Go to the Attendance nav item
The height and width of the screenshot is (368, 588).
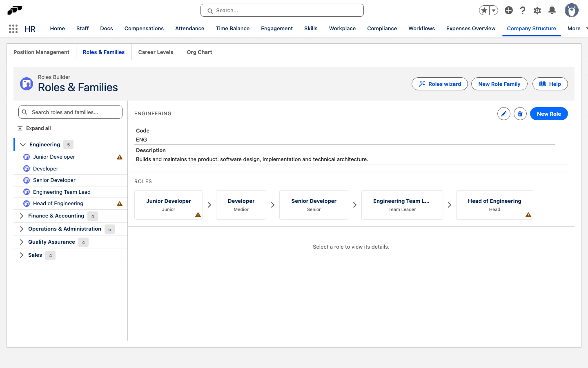pos(189,29)
